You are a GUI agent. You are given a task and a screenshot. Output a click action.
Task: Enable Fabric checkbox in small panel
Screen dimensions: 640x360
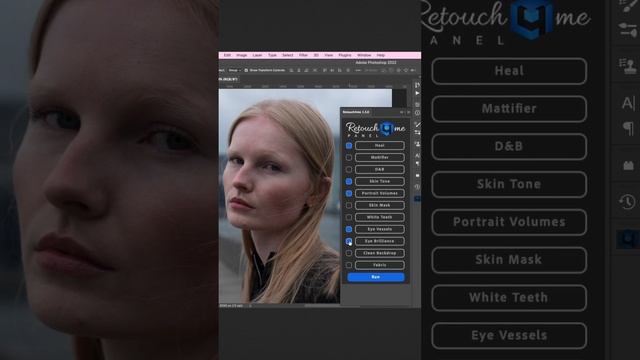click(x=349, y=265)
